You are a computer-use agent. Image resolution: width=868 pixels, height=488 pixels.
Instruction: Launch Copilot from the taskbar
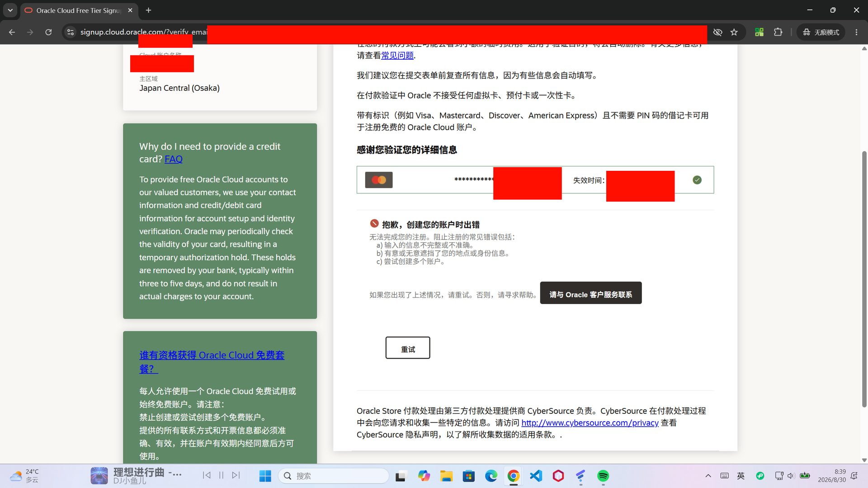coord(424,476)
